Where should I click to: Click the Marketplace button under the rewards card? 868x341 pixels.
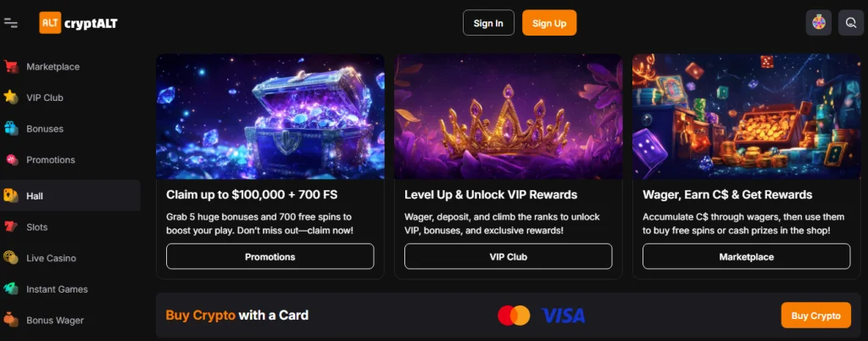746,256
